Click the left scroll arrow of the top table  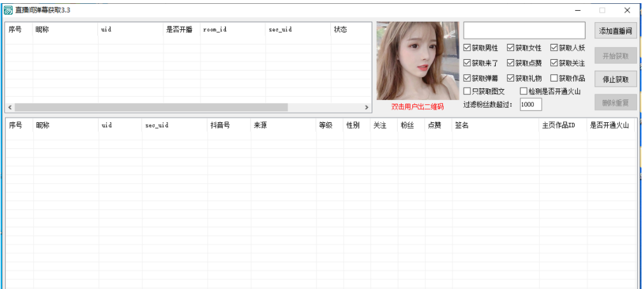point(10,108)
